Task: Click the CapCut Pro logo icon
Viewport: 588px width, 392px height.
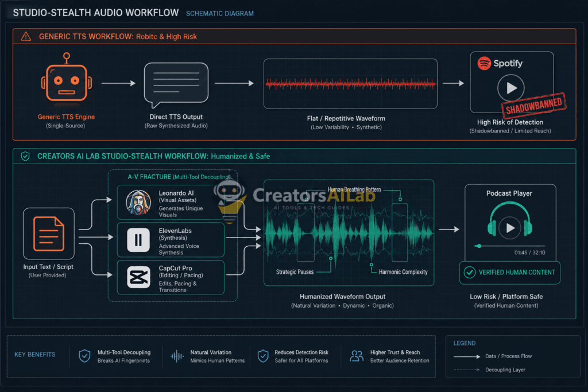Action: click(x=138, y=277)
